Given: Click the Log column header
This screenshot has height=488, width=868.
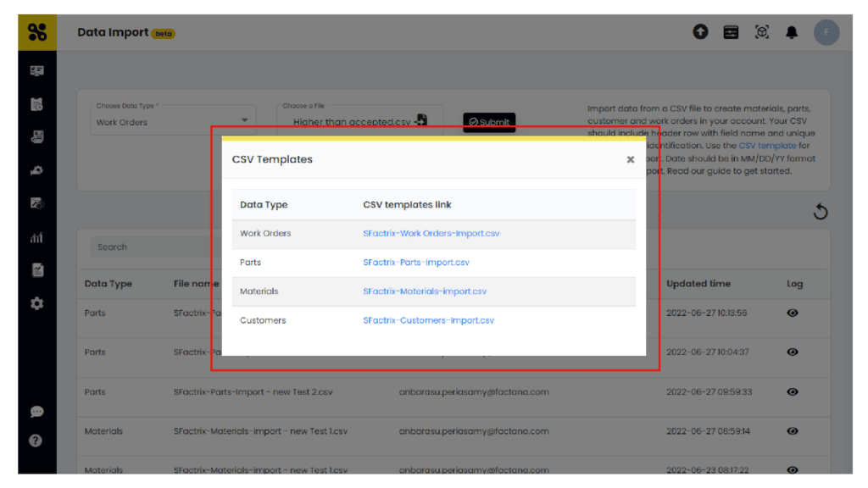Looking at the screenshot, I should (x=794, y=283).
